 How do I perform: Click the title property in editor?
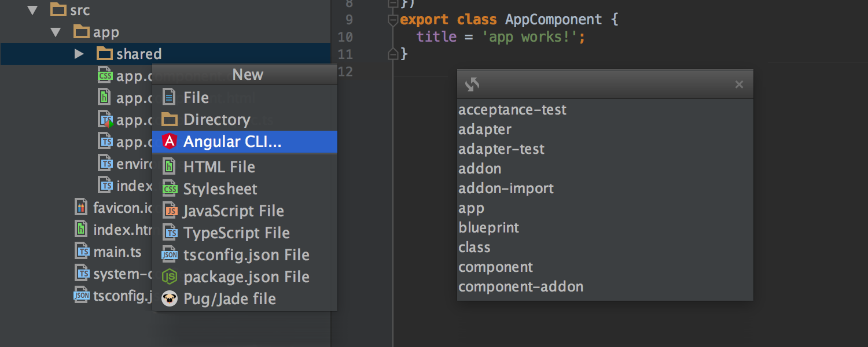(x=436, y=37)
